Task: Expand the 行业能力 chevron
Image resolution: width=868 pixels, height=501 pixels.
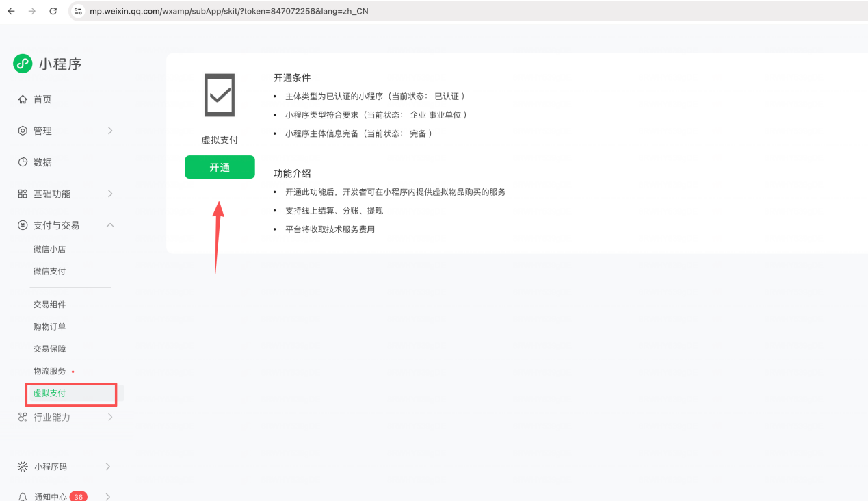Action: (110, 417)
